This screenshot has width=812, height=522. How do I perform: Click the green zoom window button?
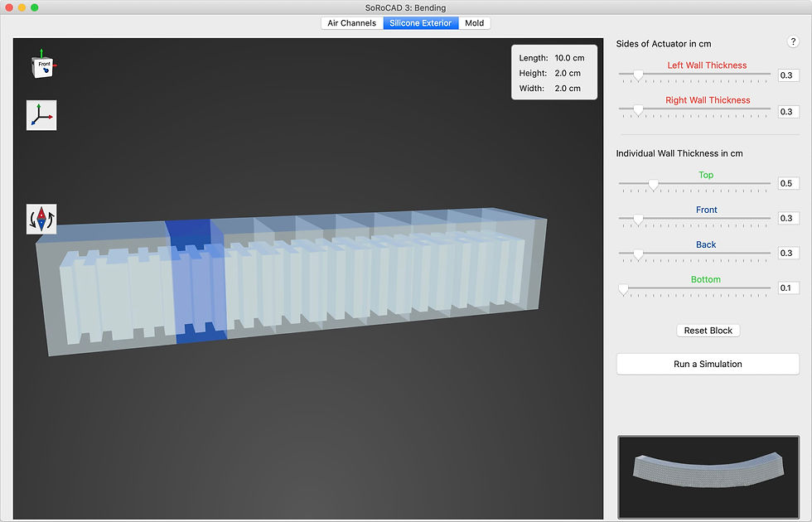click(34, 7)
